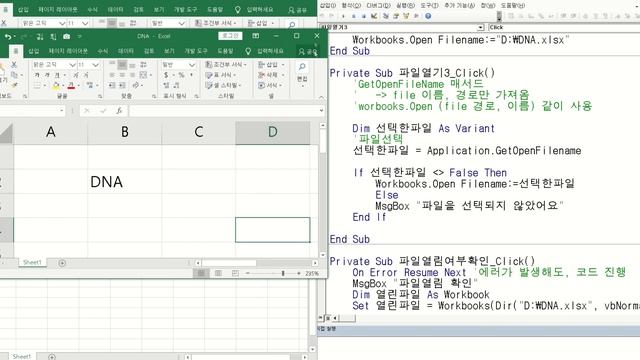Toggle Bold formatting in DNA ribbon
This screenshot has height=360, width=640.
tap(37, 75)
